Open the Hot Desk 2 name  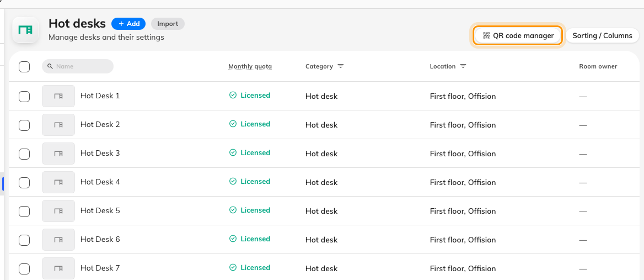tap(100, 125)
